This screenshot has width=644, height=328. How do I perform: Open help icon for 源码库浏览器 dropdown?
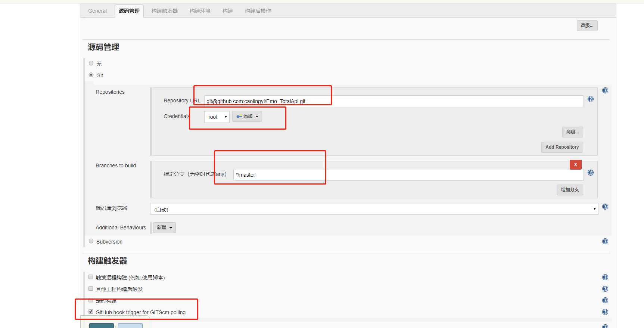[x=605, y=207]
